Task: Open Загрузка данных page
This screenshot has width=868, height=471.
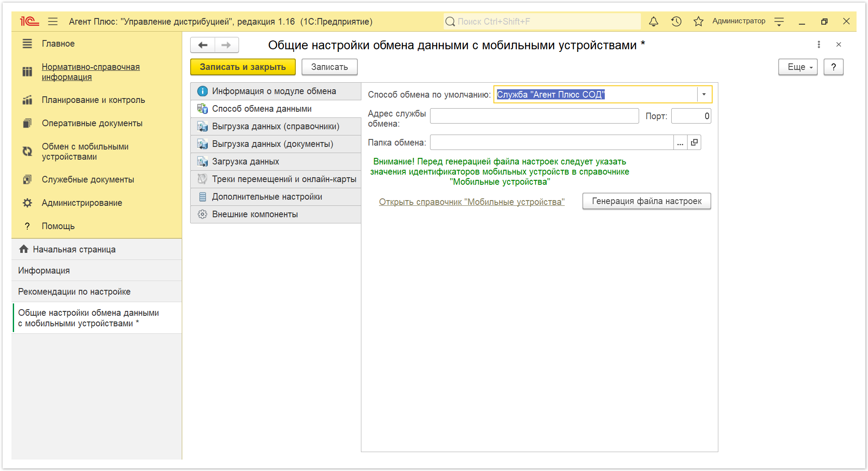Action: click(276, 161)
